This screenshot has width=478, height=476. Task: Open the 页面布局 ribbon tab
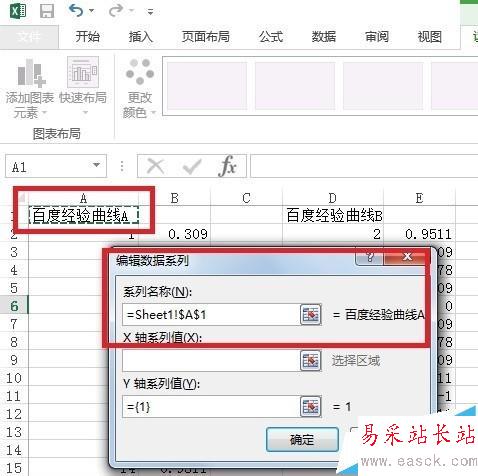[x=206, y=36]
